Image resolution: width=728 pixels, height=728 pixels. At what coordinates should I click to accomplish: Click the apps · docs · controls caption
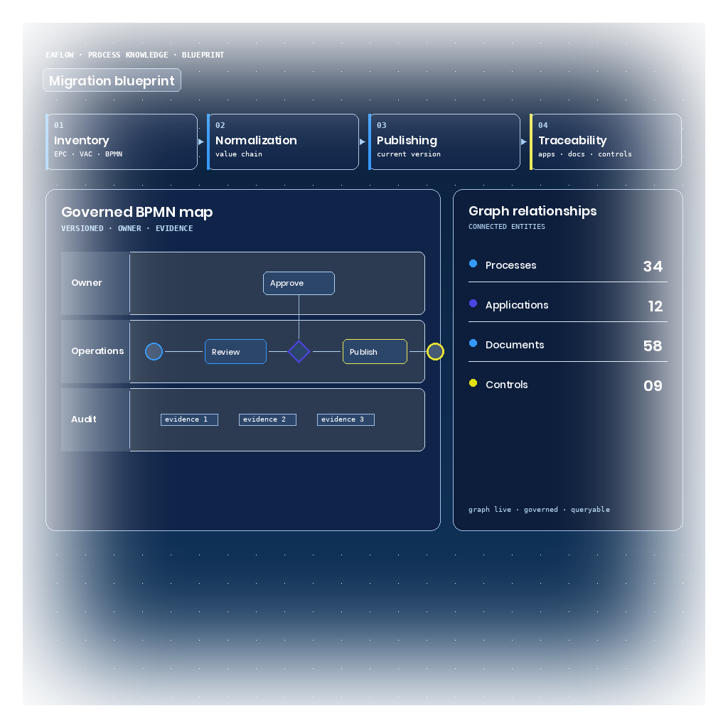click(x=585, y=154)
